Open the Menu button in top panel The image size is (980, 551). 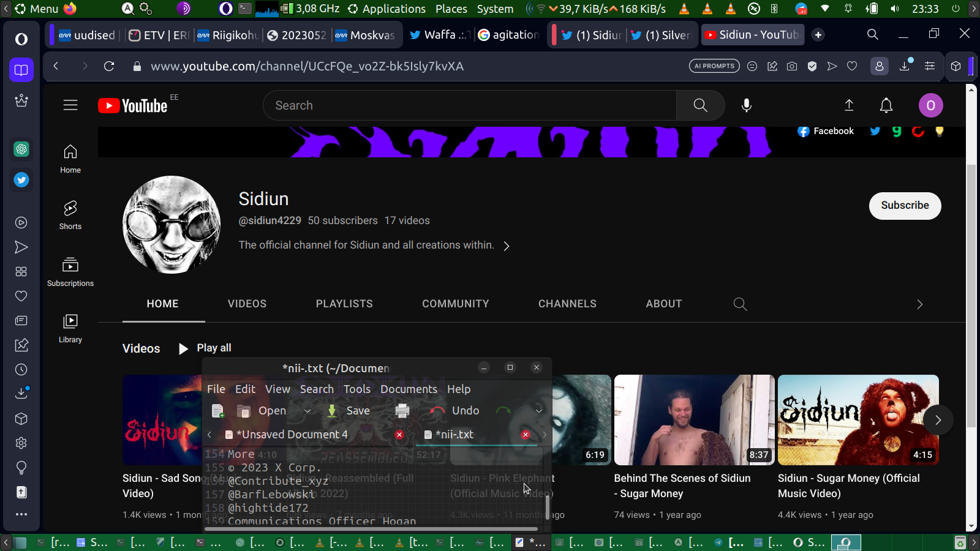(x=36, y=9)
